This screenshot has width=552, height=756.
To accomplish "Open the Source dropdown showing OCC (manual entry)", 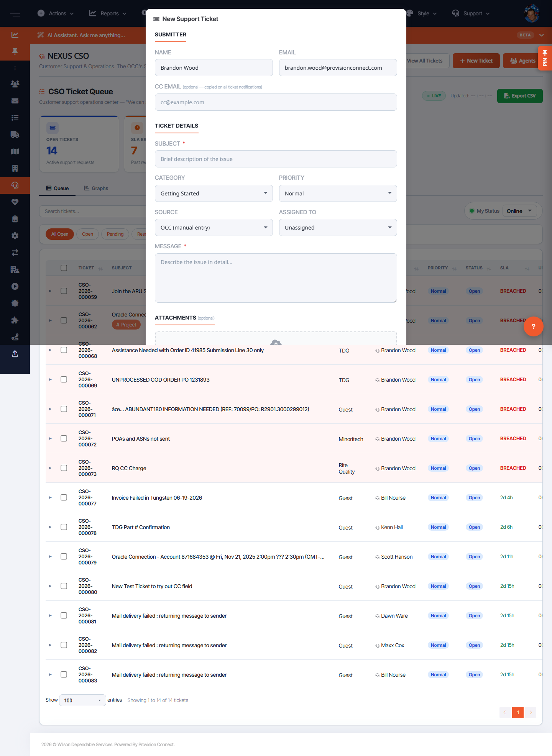I will pos(214,228).
